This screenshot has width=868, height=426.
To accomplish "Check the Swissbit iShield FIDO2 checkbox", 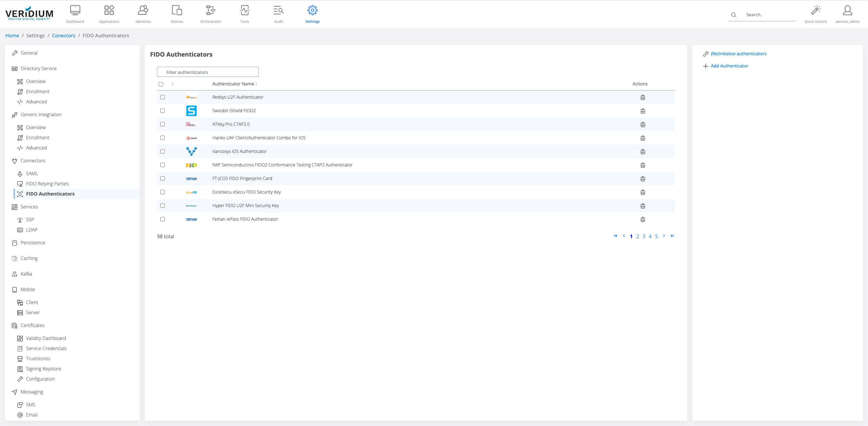I will tap(163, 110).
